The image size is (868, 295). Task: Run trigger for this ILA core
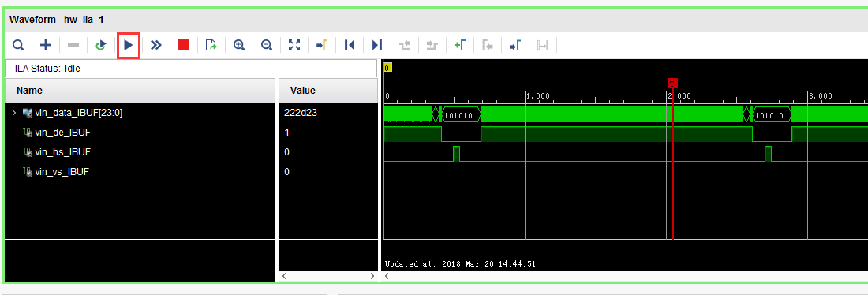(x=129, y=46)
